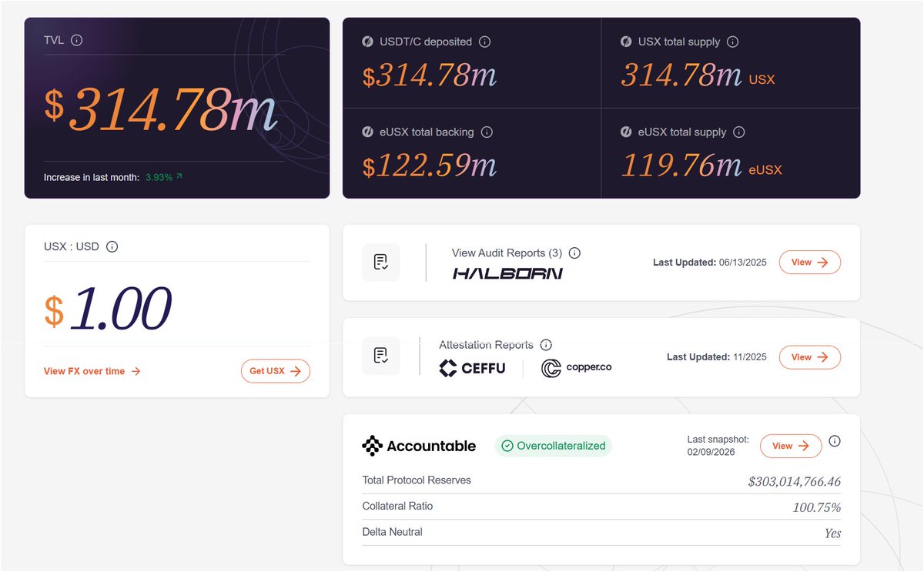The height and width of the screenshot is (572, 924).
Task: Select the $314.78m USDT/C deposited value
Action: click(x=430, y=75)
